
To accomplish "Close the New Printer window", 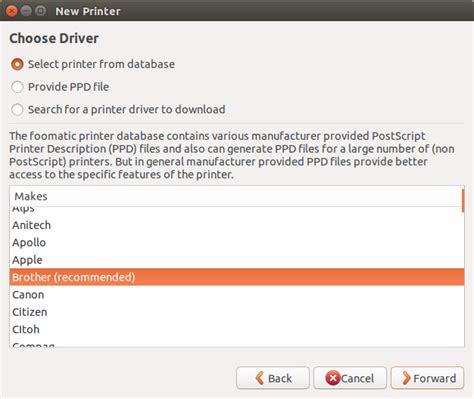I will click(x=12, y=11).
